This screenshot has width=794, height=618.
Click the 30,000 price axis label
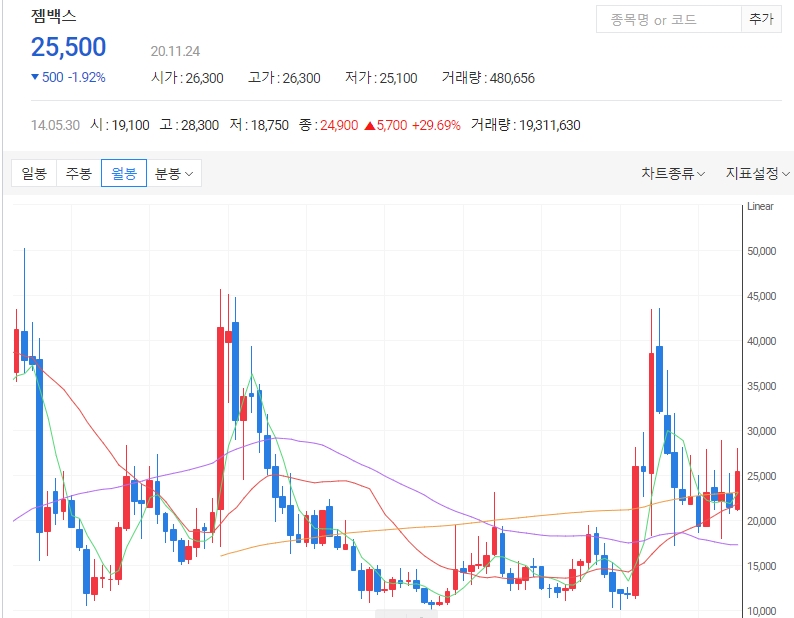(x=762, y=431)
